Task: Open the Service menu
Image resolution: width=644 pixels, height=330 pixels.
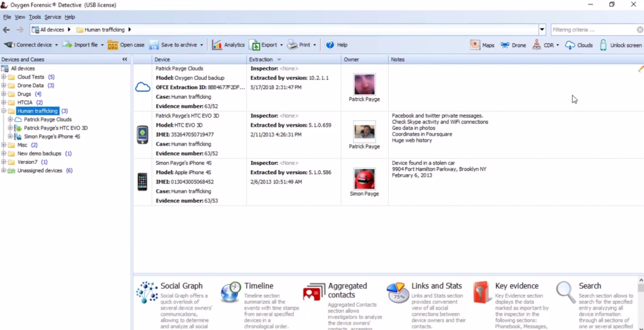Action: [x=52, y=17]
